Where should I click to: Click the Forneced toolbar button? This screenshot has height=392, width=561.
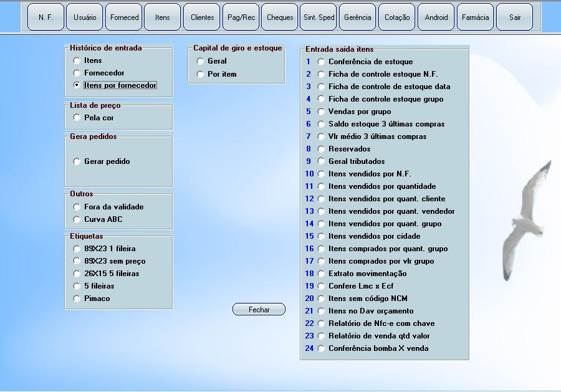tap(124, 17)
